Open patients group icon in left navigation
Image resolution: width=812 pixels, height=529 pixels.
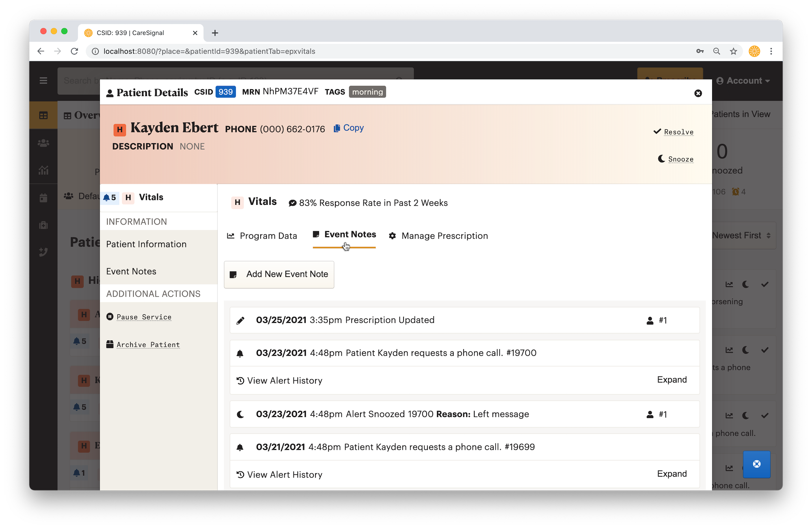tap(43, 143)
